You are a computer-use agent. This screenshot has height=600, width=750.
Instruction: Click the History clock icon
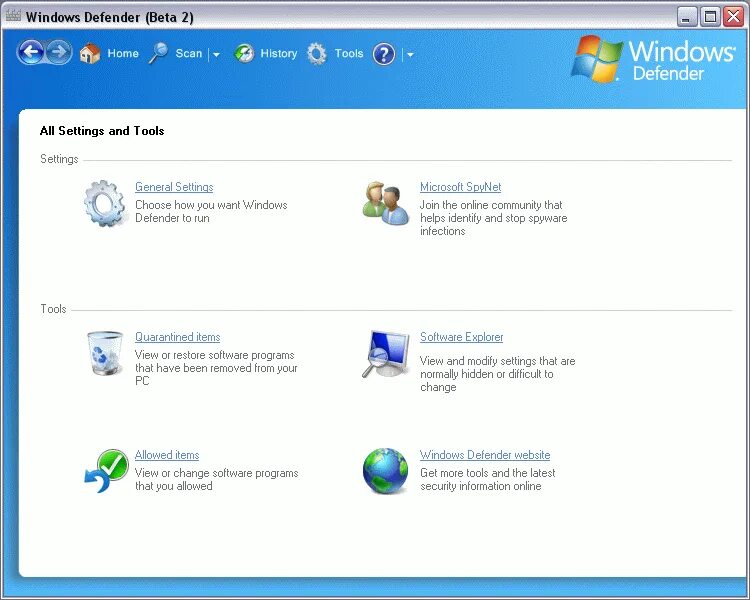(244, 54)
